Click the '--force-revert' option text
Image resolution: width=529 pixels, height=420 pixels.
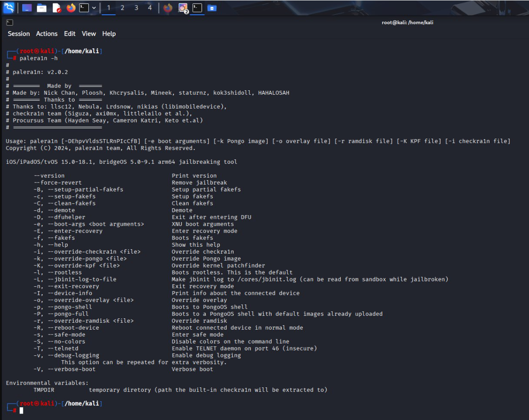[58, 183]
